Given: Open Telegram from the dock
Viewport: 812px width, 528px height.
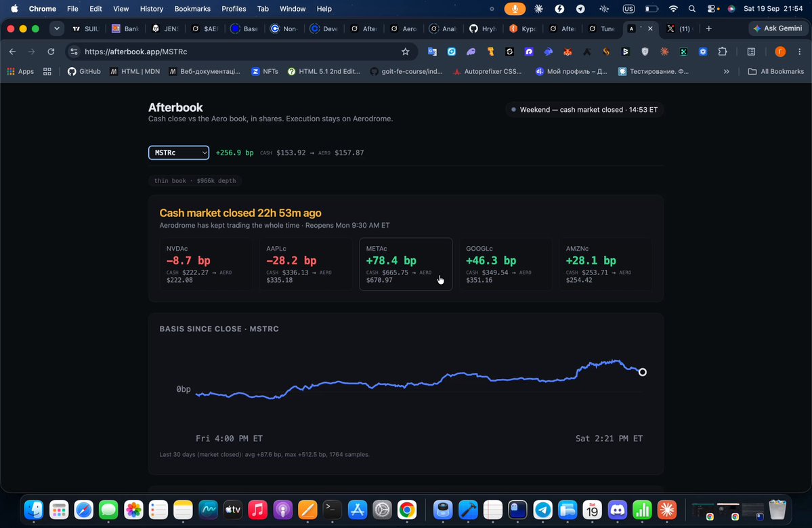Looking at the screenshot, I should click(542, 510).
